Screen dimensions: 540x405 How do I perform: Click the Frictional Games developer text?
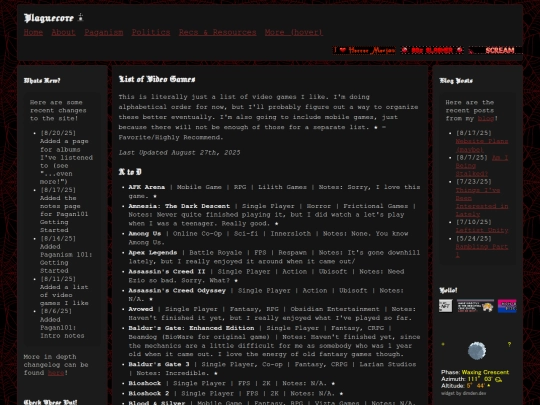click(375, 206)
